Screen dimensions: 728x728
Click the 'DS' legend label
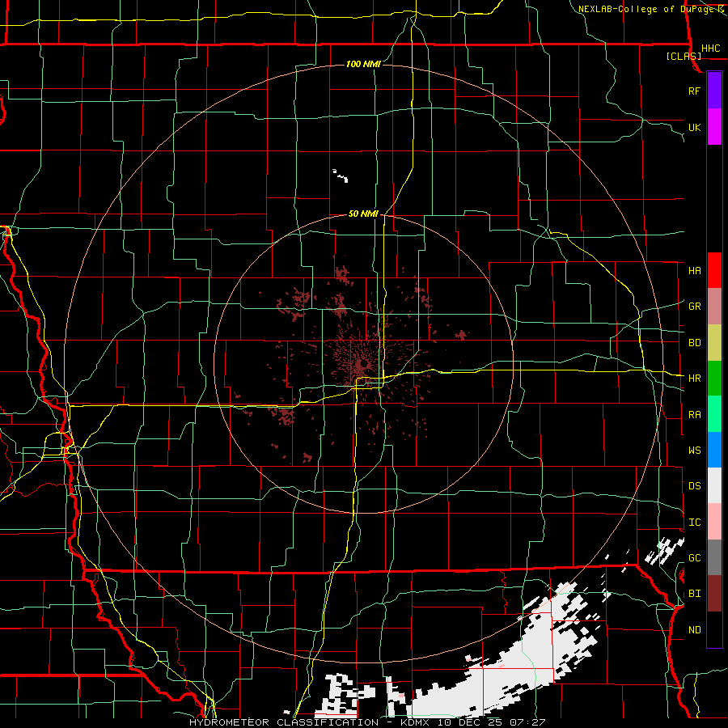694,486
